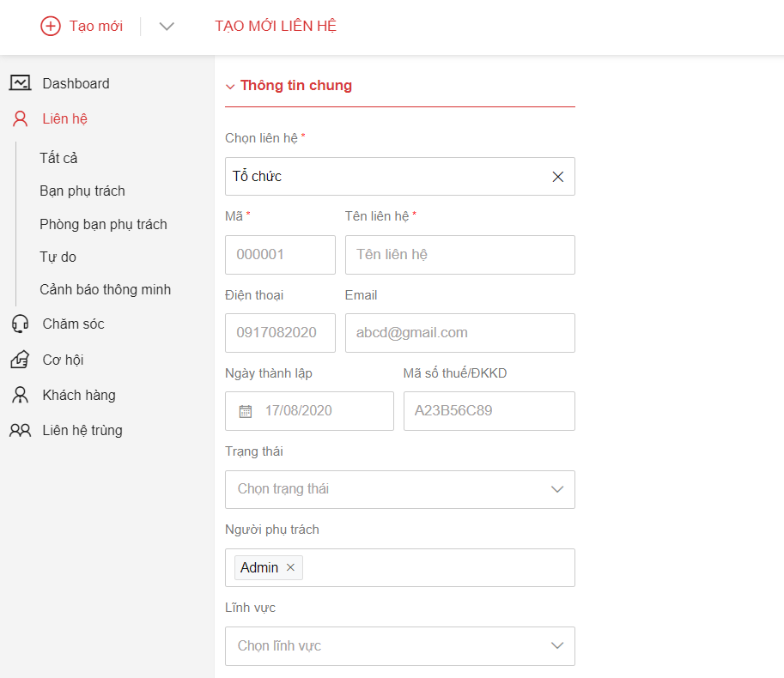Select the Liên hệ person icon
Screen dimensions: 784x678
pyautogui.click(x=20, y=119)
